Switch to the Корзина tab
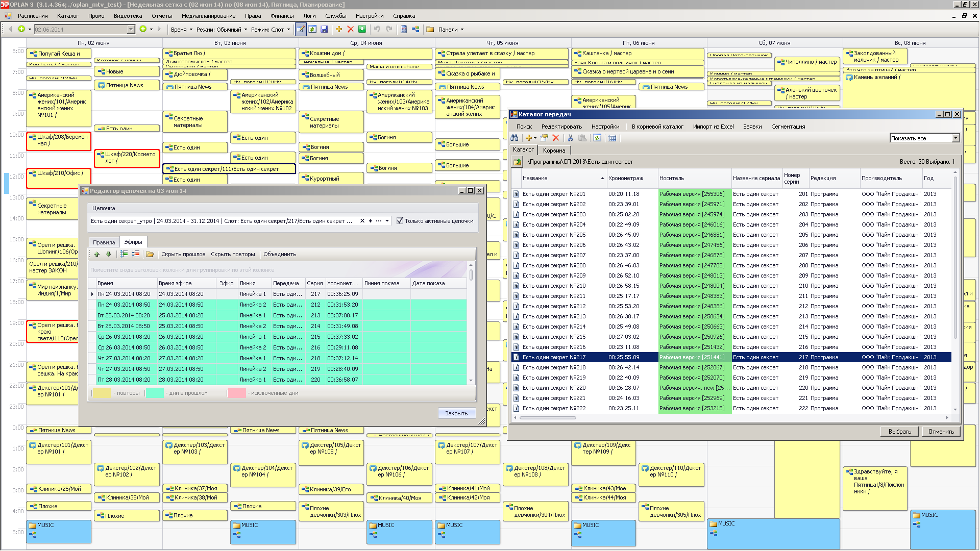The image size is (980, 551). pos(554,151)
